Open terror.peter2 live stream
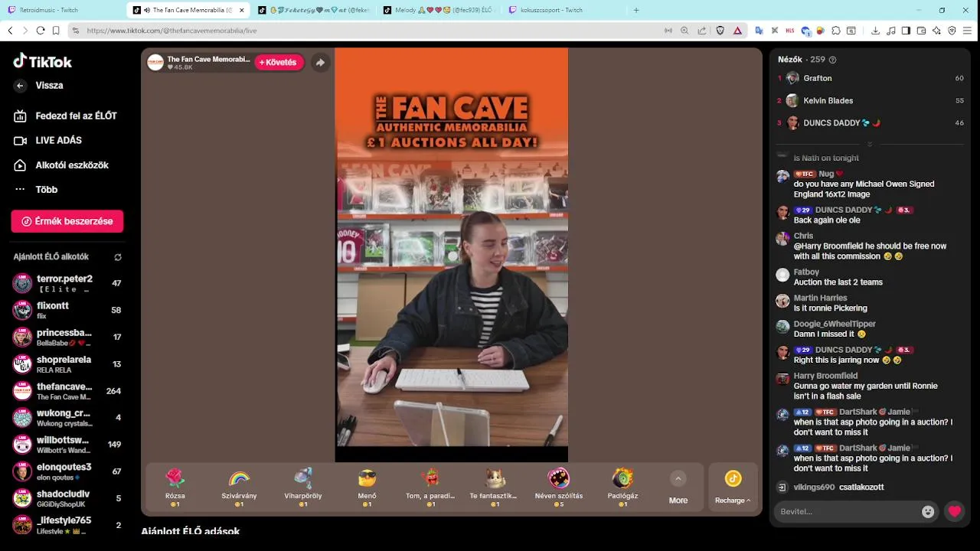This screenshot has height=551, width=980. click(x=67, y=283)
